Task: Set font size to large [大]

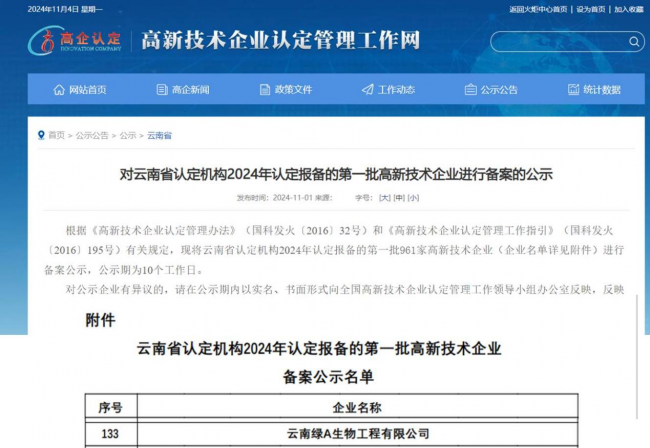Action: click(385, 198)
